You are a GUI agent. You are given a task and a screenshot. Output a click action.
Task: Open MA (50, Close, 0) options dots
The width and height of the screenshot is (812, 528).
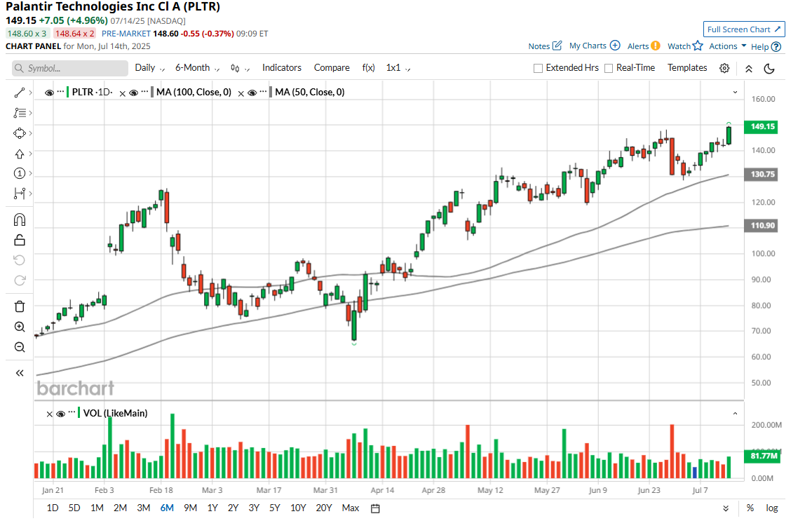pyautogui.click(x=263, y=92)
